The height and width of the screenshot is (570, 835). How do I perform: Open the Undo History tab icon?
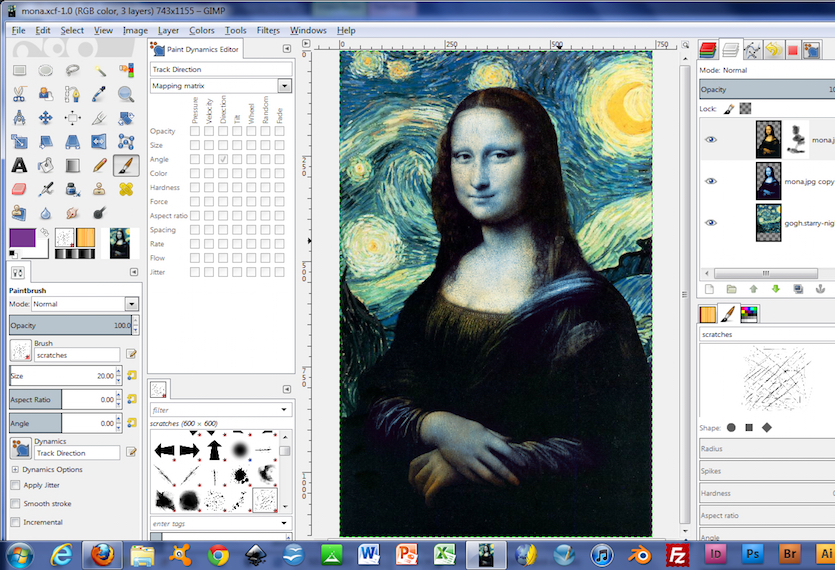click(x=773, y=51)
